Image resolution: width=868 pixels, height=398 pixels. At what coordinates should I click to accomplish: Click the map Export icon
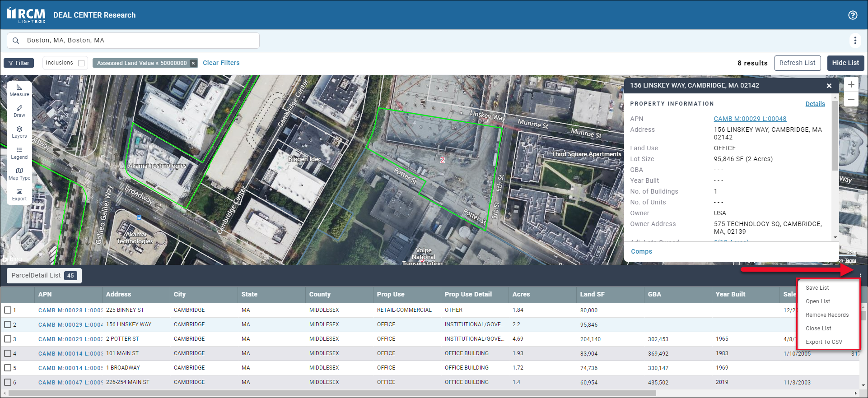(19, 194)
